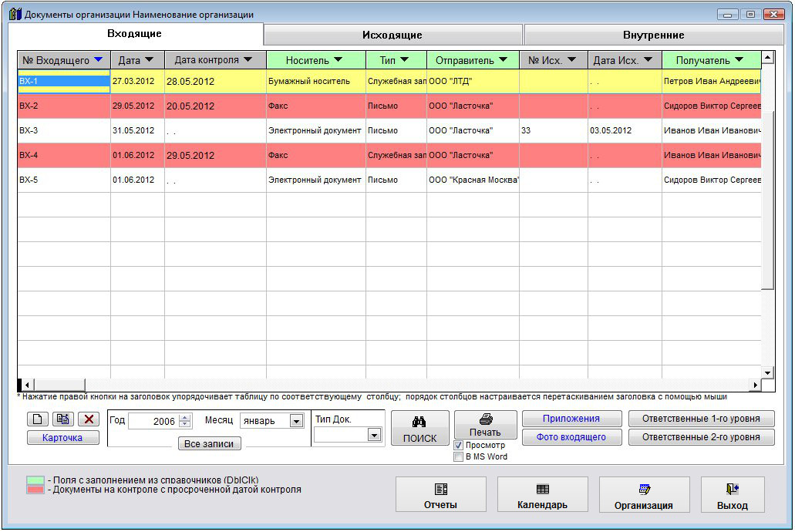The width and height of the screenshot is (795, 532).
Task: Click the copy record icon
Action: 63,419
